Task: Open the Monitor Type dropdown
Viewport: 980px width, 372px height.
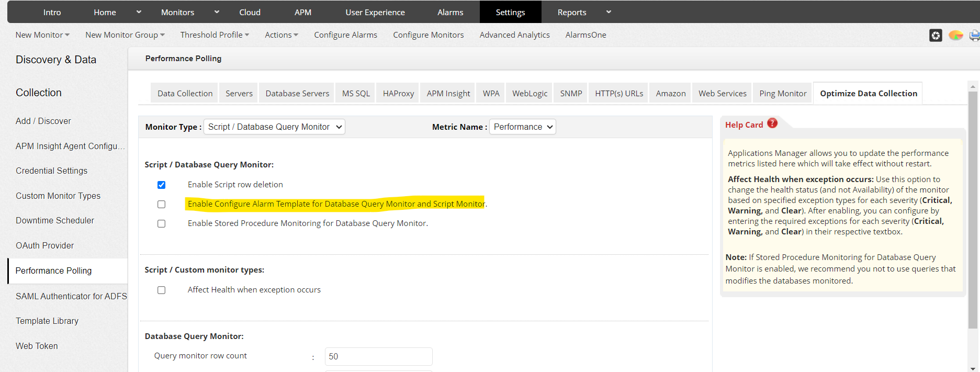Action: (x=274, y=127)
